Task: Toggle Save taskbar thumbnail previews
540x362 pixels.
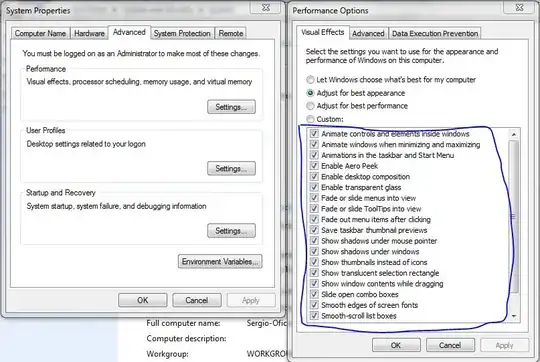Action: click(314, 230)
